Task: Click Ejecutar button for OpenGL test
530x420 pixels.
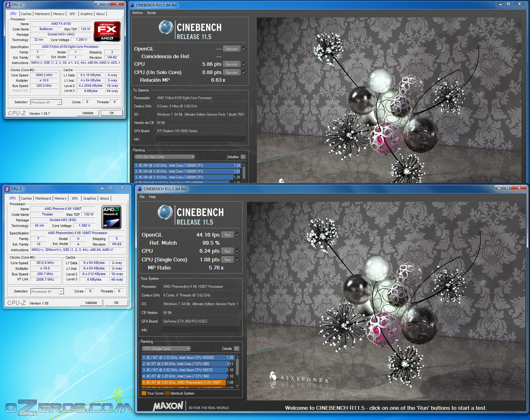Action: coord(231,49)
